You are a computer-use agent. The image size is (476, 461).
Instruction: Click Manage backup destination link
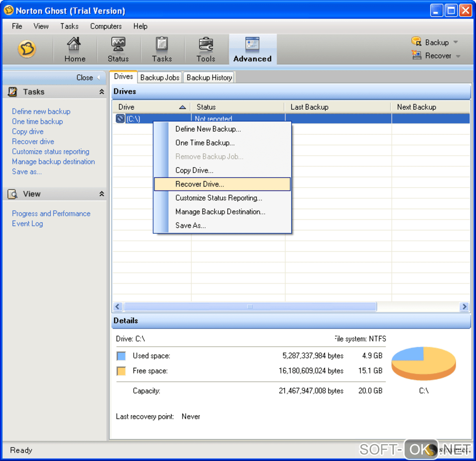[53, 162]
